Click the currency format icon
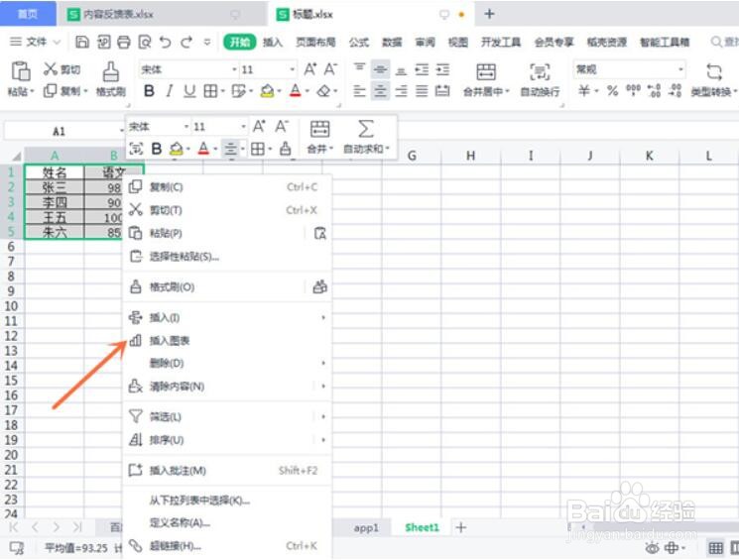 coord(584,90)
